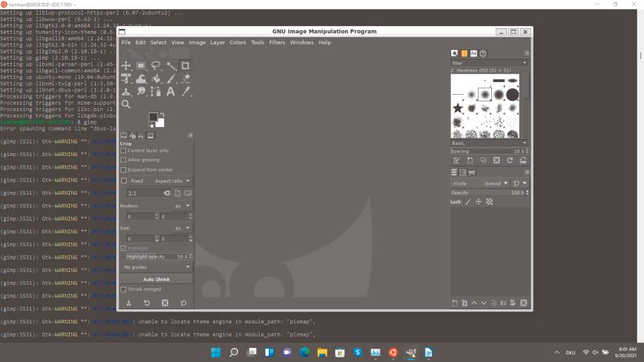
Task: Click the foreground color swatch
Action: click(153, 117)
